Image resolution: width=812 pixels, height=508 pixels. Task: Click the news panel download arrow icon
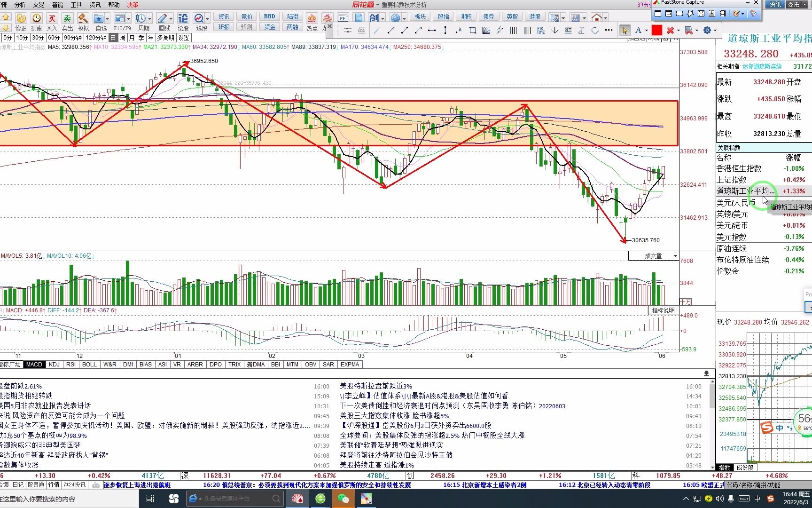(x=706, y=373)
